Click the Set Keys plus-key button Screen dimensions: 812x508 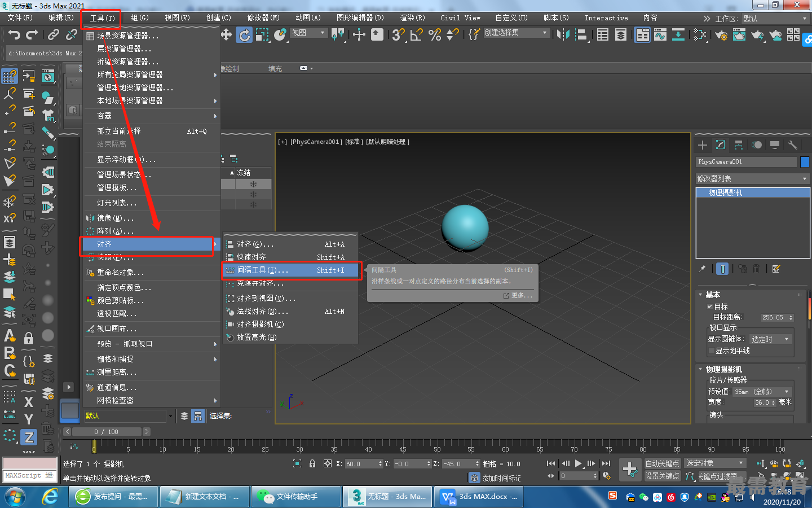pos(630,469)
